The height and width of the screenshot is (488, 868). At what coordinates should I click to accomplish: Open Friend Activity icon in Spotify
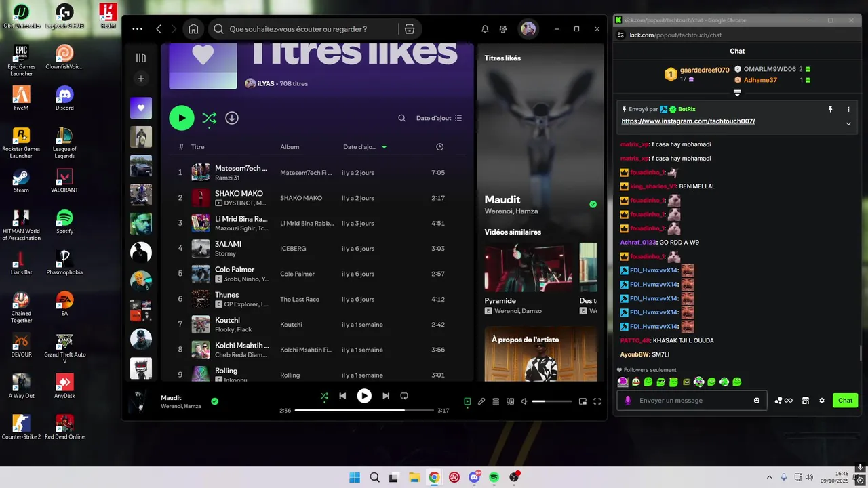point(503,29)
